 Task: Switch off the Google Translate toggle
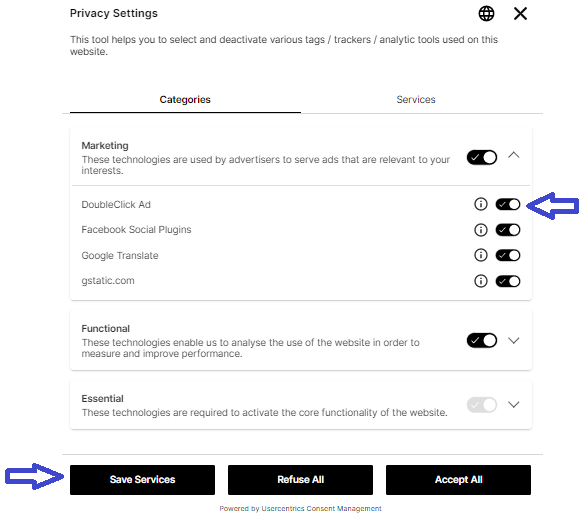point(508,256)
